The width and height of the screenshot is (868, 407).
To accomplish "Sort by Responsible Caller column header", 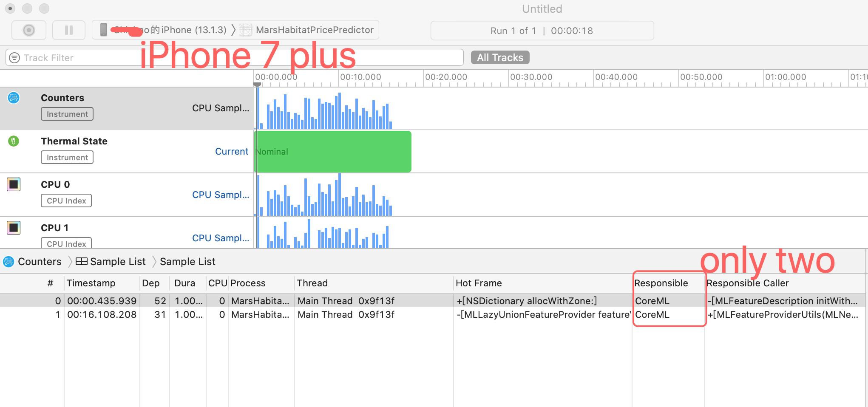I will click(x=786, y=283).
